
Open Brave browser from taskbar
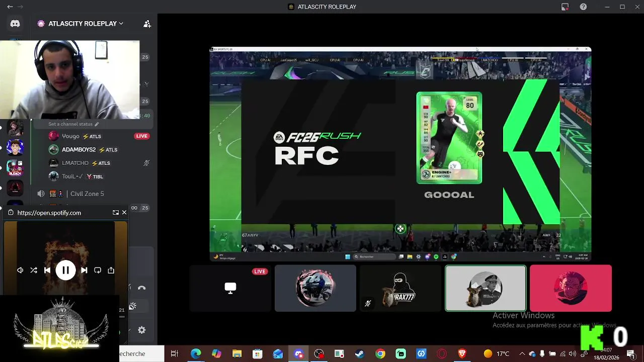pyautogui.click(x=462, y=354)
